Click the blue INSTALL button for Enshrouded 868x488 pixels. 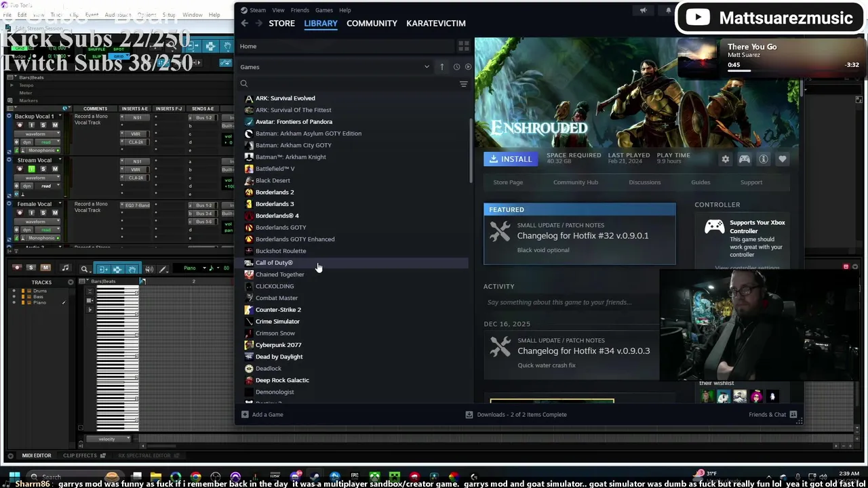(x=511, y=159)
